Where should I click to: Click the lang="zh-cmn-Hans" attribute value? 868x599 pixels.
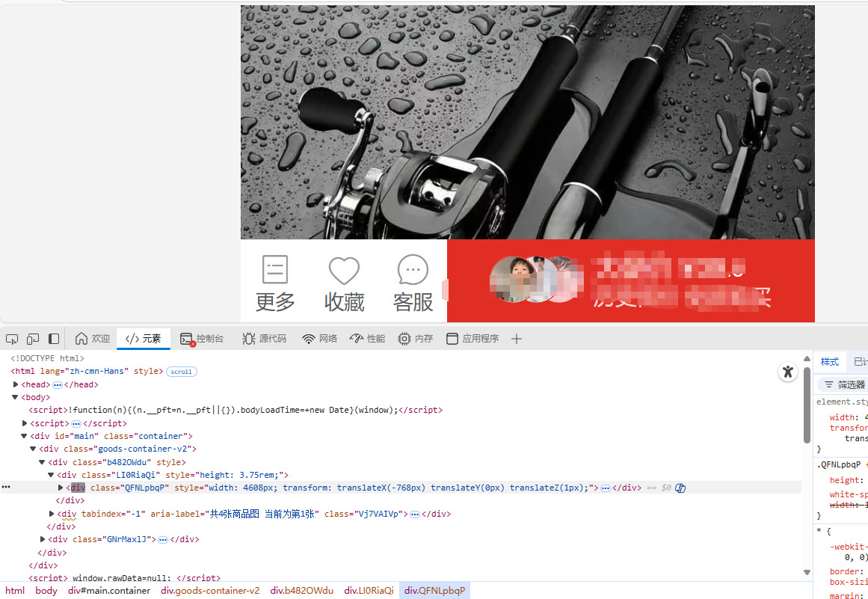click(96, 371)
